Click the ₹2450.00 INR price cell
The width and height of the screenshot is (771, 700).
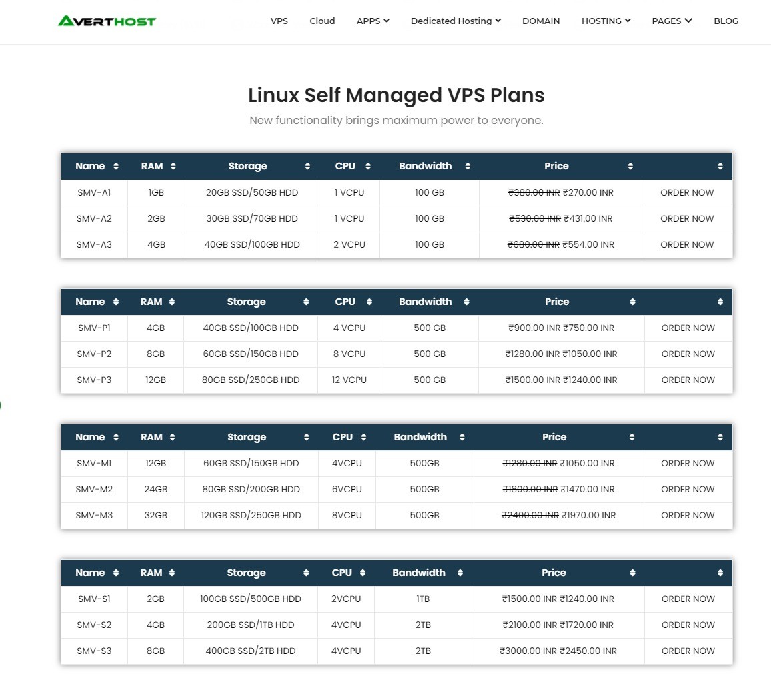pos(558,651)
